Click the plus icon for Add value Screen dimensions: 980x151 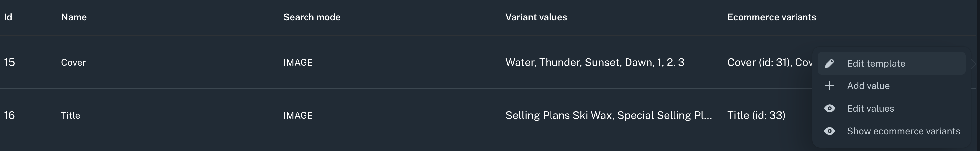(x=830, y=86)
